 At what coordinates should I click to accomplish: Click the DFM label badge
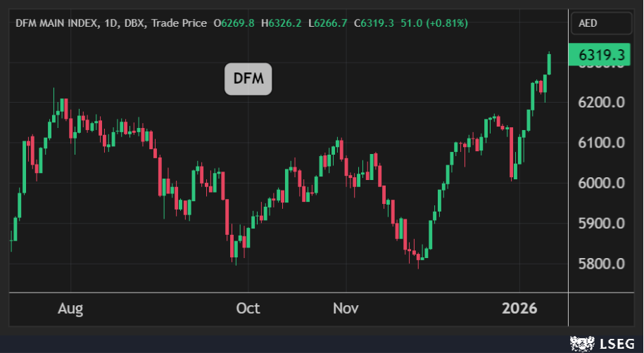point(248,79)
